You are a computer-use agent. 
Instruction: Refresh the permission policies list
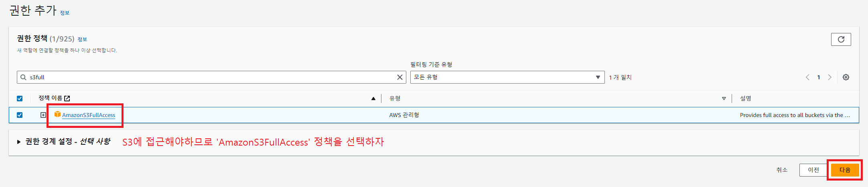click(841, 39)
